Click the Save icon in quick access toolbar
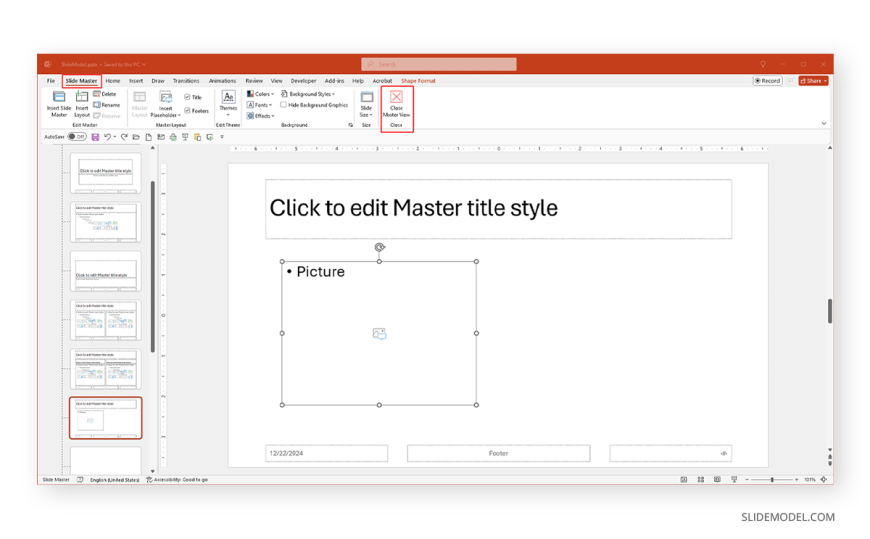This screenshot has height=539, width=870. pos(95,137)
